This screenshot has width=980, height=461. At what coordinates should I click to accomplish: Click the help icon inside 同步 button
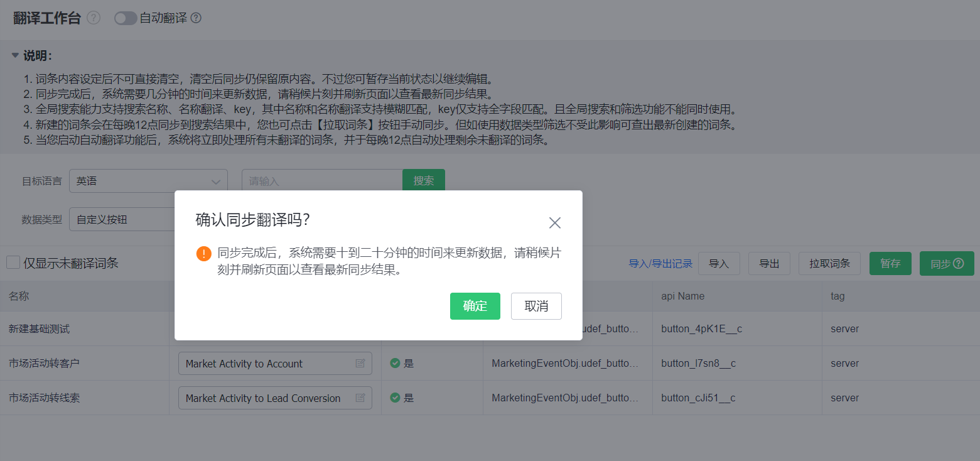(959, 264)
